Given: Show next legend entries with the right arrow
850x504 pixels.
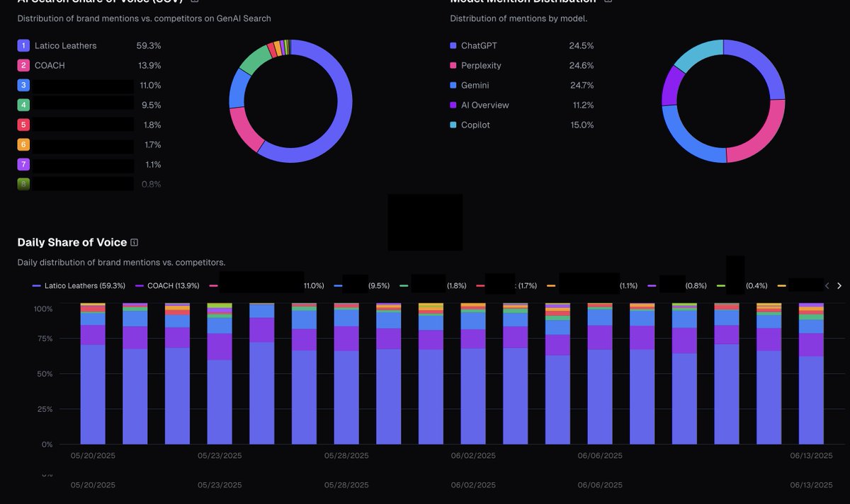Looking at the screenshot, I should tap(839, 286).
